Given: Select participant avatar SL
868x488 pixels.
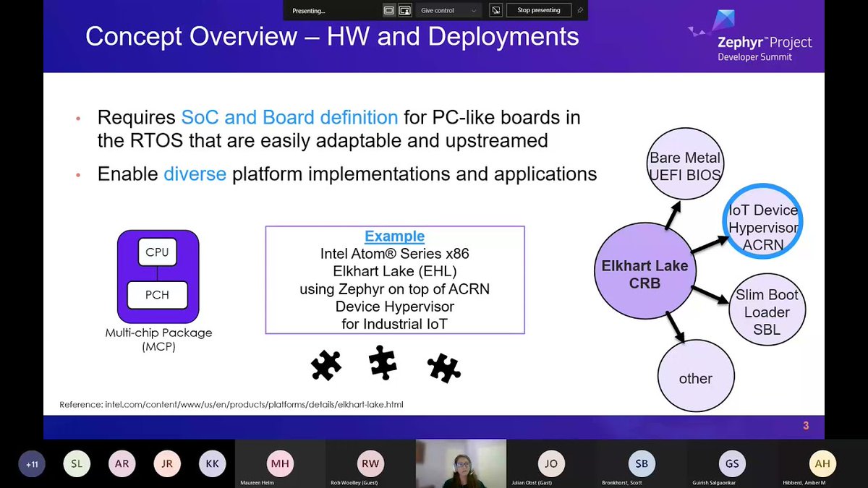Looking at the screenshot, I should point(77,464).
